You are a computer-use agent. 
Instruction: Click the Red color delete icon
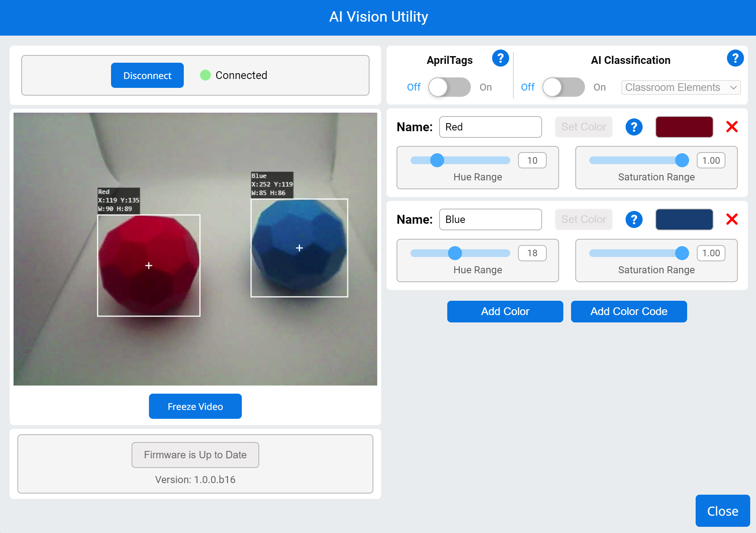click(x=732, y=127)
